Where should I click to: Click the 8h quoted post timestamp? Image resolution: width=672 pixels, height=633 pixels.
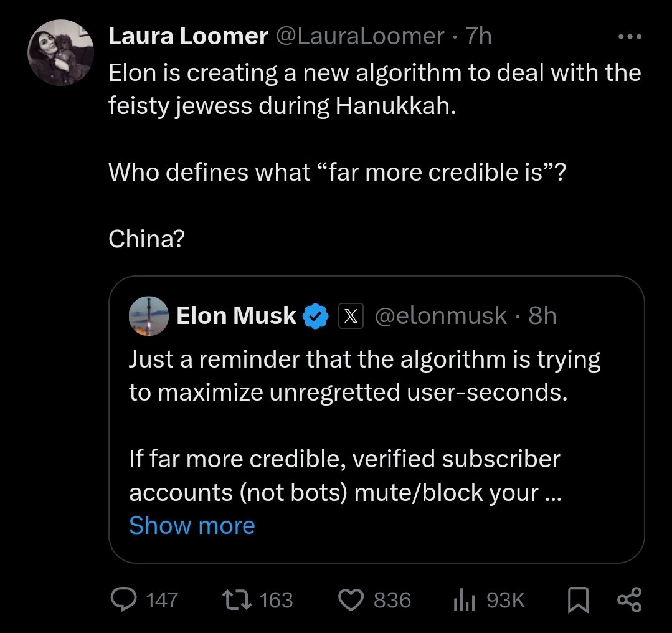pyautogui.click(x=542, y=316)
